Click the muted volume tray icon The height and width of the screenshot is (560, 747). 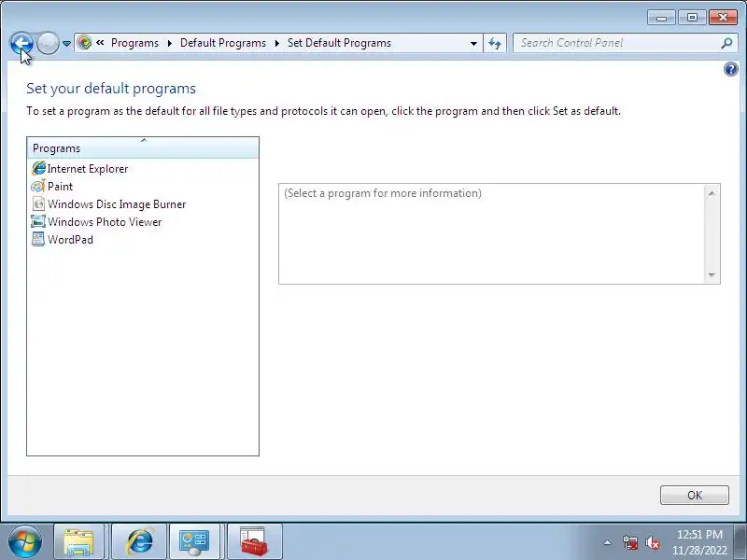tap(652, 543)
